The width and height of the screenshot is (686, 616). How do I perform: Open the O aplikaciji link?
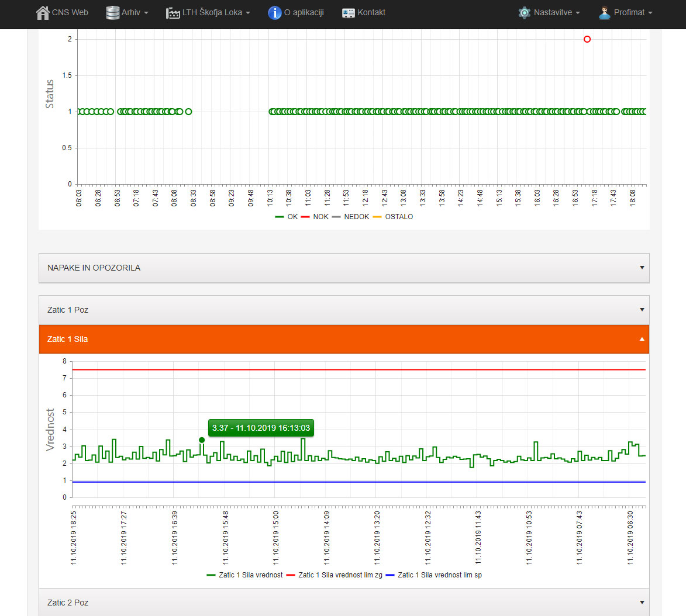tap(304, 12)
